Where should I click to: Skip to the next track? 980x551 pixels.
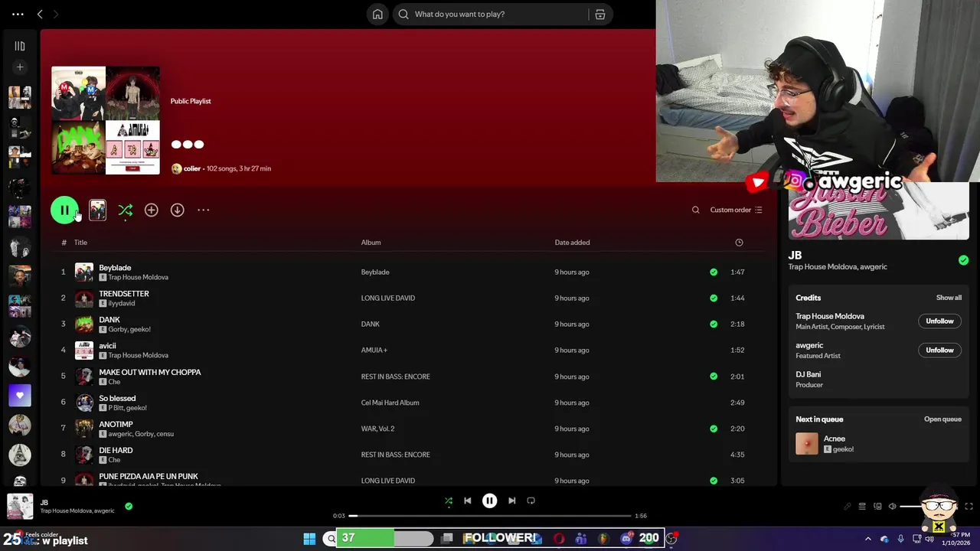(x=511, y=500)
